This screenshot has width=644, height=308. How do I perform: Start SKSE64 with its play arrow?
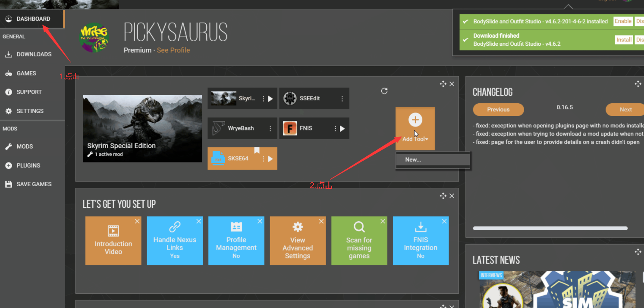[x=270, y=159]
